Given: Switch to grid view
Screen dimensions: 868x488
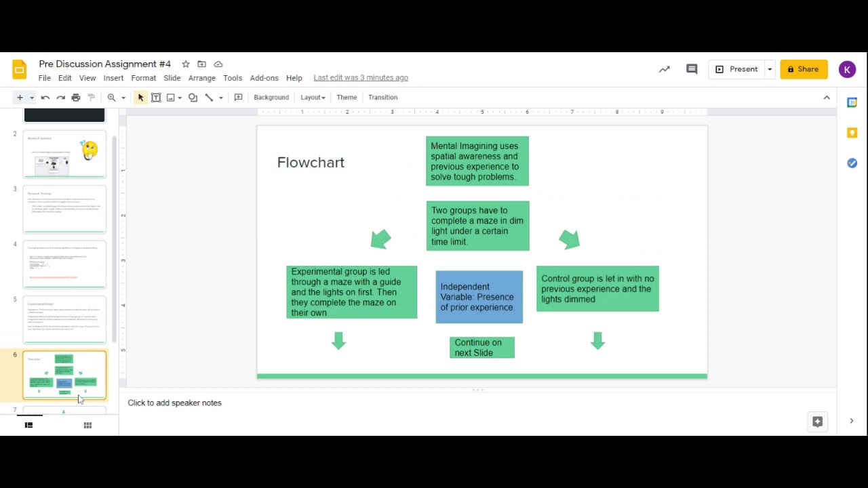Looking at the screenshot, I should 87,426.
